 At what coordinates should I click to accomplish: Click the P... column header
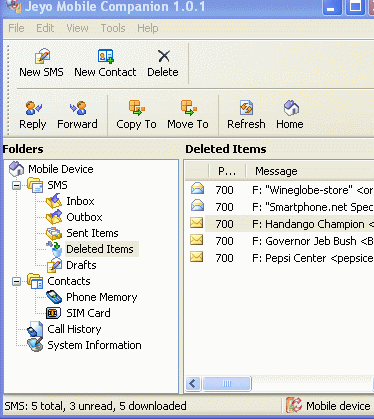227,171
